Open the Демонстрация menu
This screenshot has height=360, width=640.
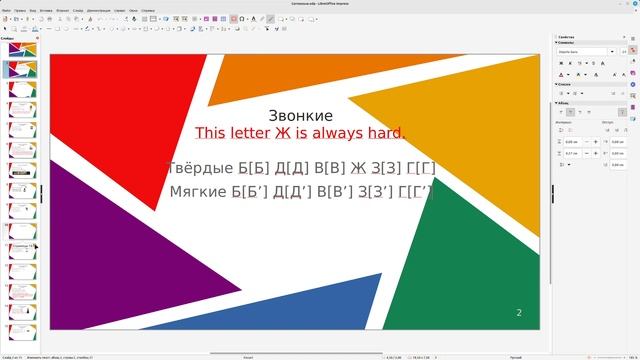(x=98, y=10)
